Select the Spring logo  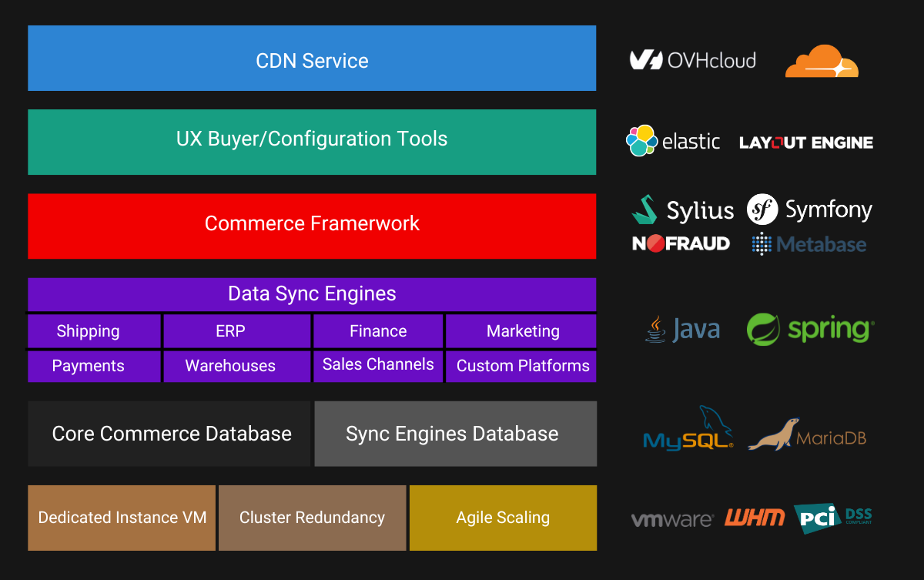click(x=809, y=329)
